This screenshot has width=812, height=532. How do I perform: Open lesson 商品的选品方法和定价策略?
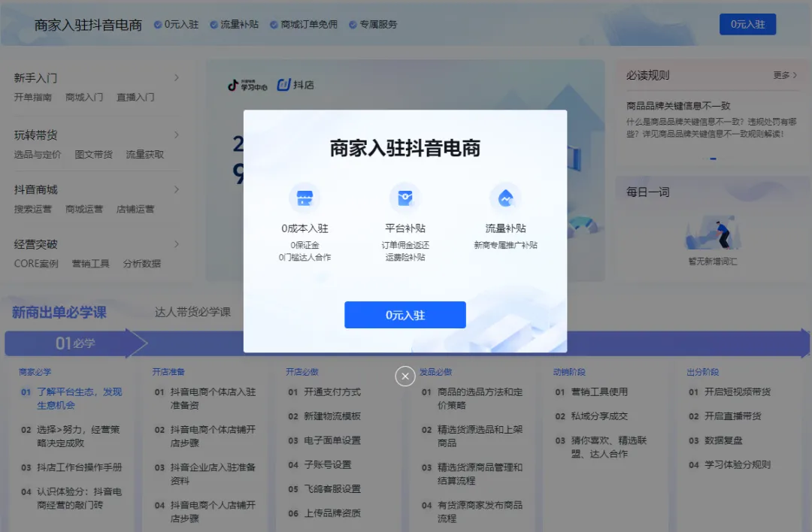[x=480, y=398]
